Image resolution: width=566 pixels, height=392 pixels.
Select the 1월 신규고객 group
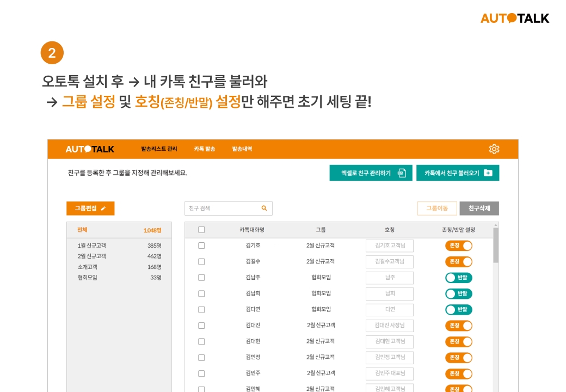(119, 246)
